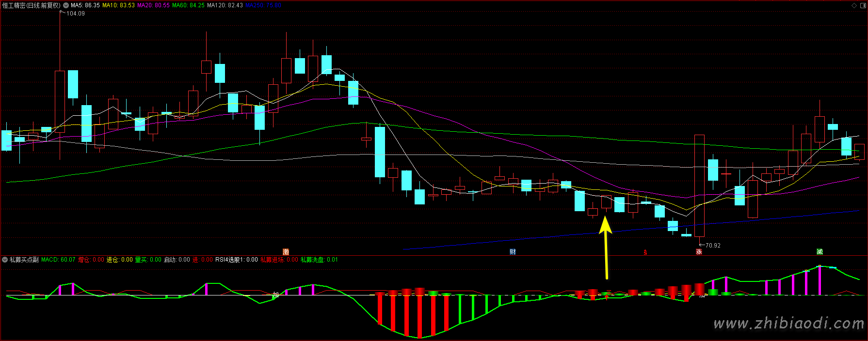
Task: Click the 70.92 low price label
Action: click(x=712, y=246)
